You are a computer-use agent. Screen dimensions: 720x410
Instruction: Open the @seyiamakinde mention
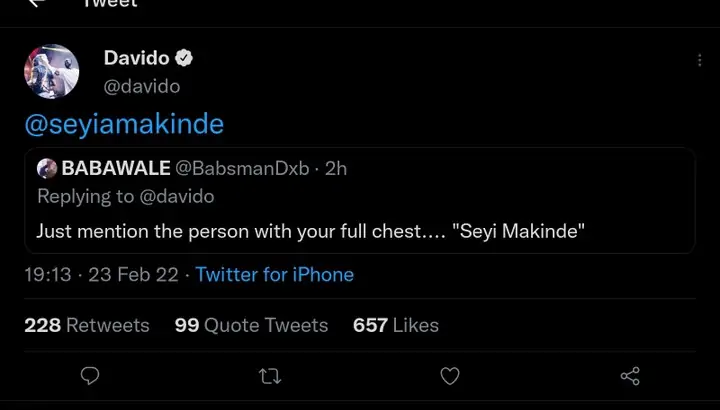pos(124,124)
